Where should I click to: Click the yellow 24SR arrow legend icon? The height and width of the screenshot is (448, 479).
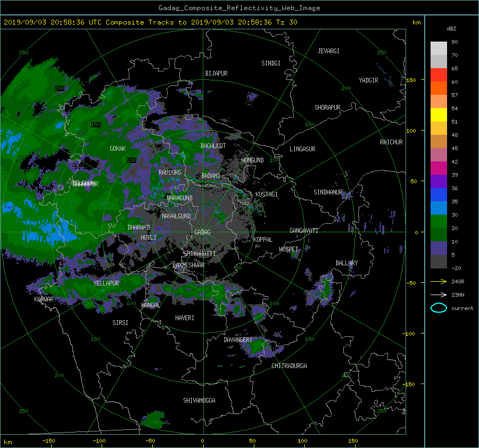[439, 281]
